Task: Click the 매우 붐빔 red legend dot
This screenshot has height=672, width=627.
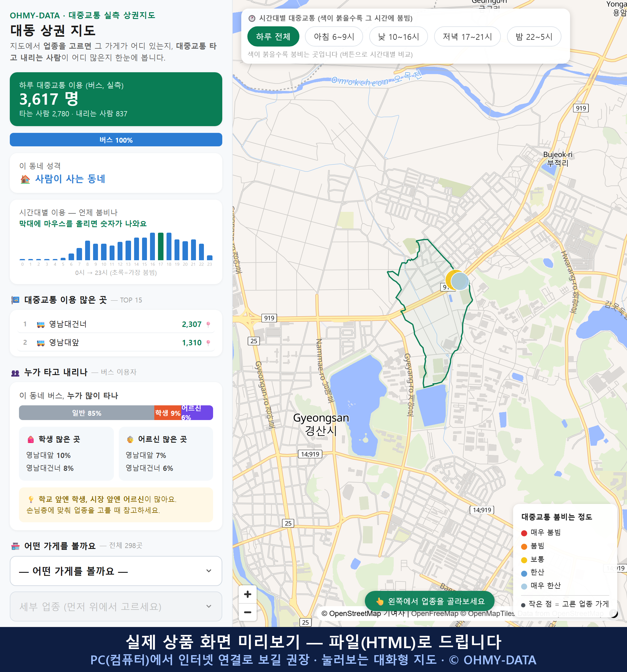Action: point(524,533)
